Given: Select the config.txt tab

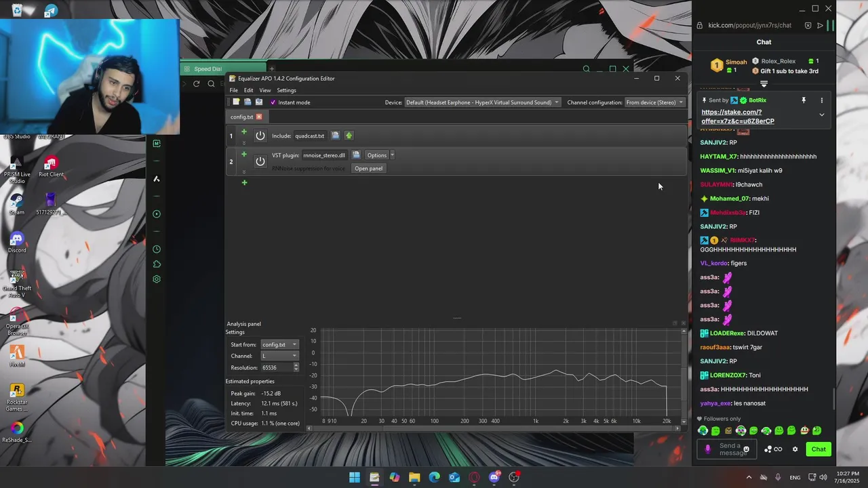Looking at the screenshot, I should (241, 117).
